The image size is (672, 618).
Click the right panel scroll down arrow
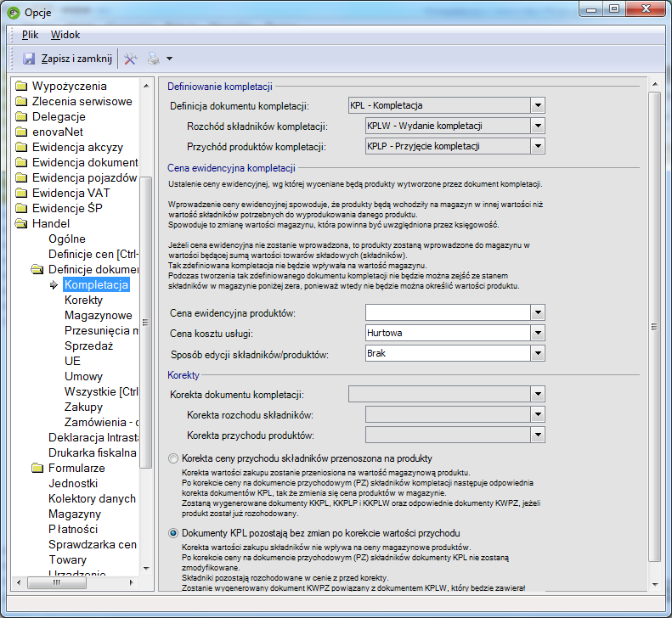tap(654, 584)
